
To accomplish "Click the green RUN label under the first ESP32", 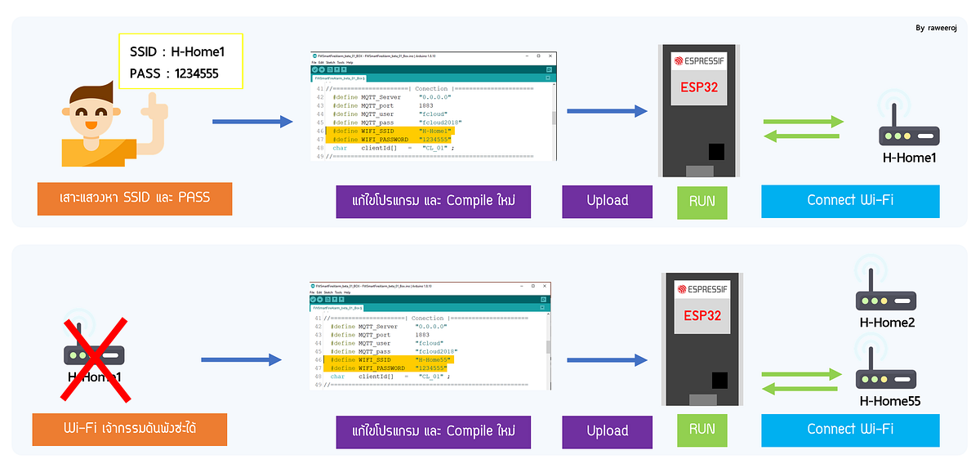I will click(x=701, y=200).
